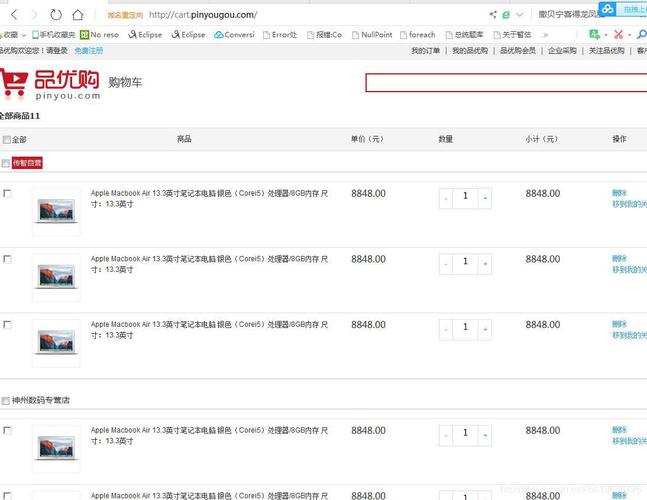The height and width of the screenshot is (500, 647).
Task: Decrease quantity of third 传智自营 item
Action: click(446, 330)
